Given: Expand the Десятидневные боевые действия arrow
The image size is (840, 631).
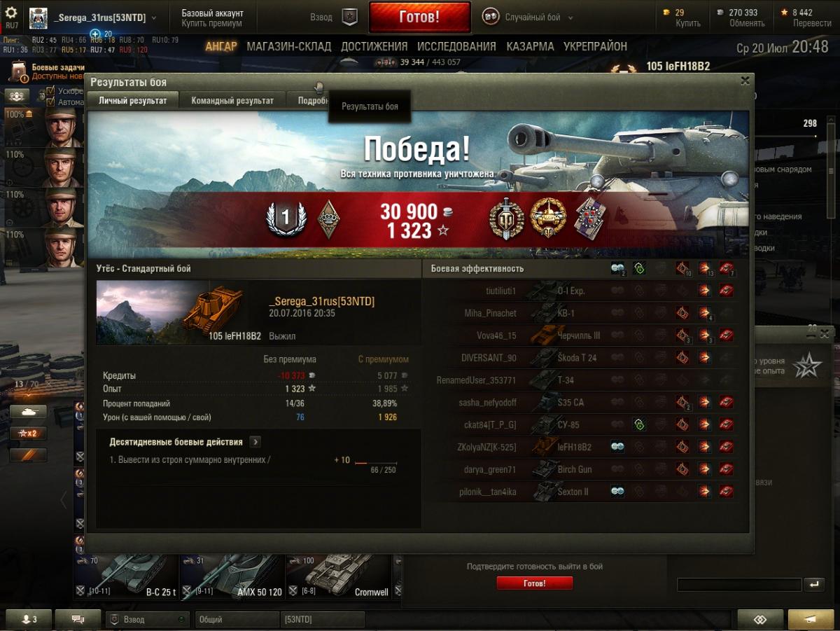Looking at the screenshot, I should point(255,442).
